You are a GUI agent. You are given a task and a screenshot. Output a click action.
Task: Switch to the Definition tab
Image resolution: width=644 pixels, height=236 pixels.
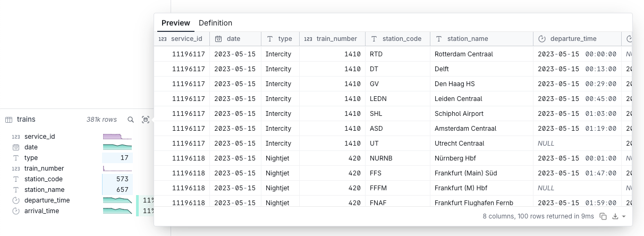pos(215,23)
